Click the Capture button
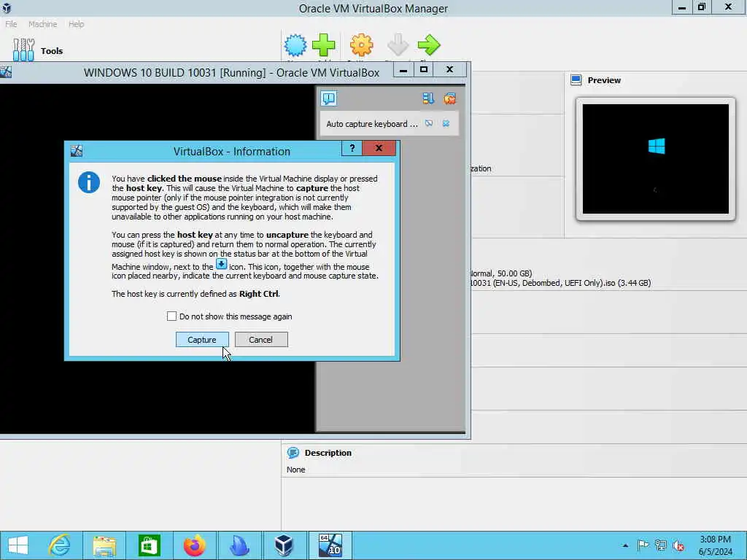 point(202,340)
